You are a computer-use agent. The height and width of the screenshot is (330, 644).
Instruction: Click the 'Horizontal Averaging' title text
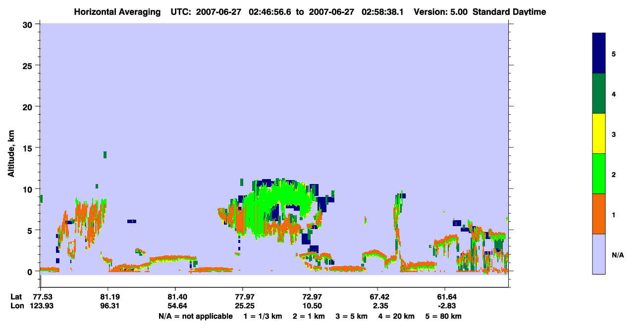coord(116,11)
